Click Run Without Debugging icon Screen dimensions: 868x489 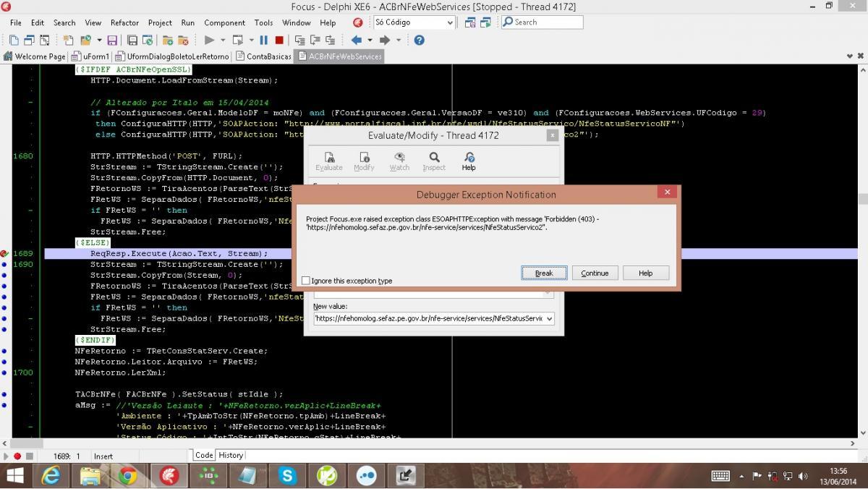click(237, 41)
